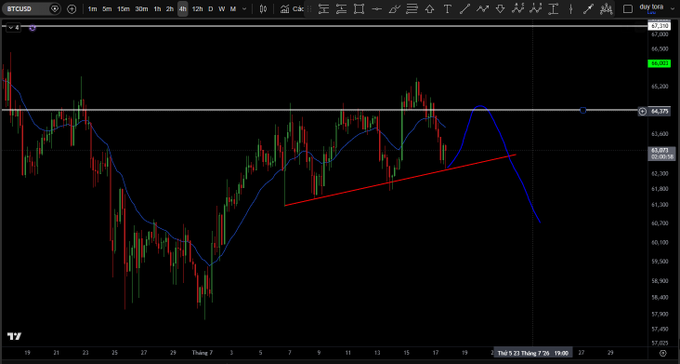680x364 pixels.
Task: Switch to the 15m timeframe
Action: [x=124, y=9]
